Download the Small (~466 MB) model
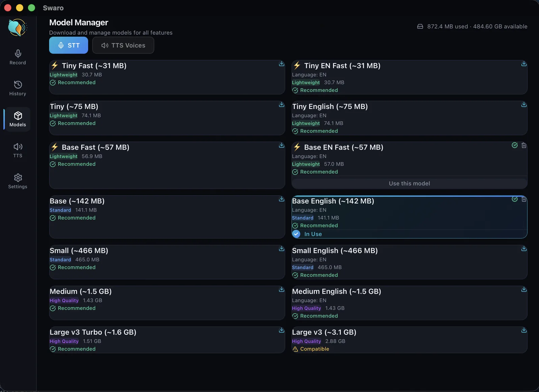The width and height of the screenshot is (539, 392). tap(282, 249)
